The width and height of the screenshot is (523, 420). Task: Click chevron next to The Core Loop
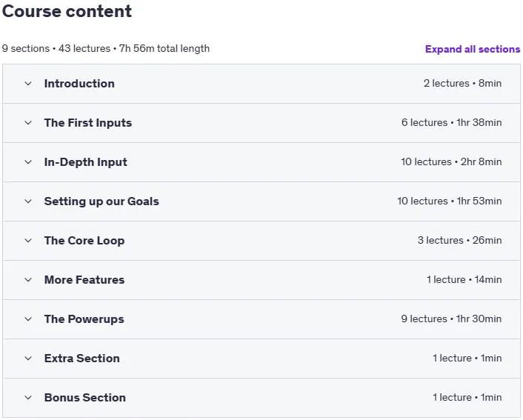tap(28, 241)
